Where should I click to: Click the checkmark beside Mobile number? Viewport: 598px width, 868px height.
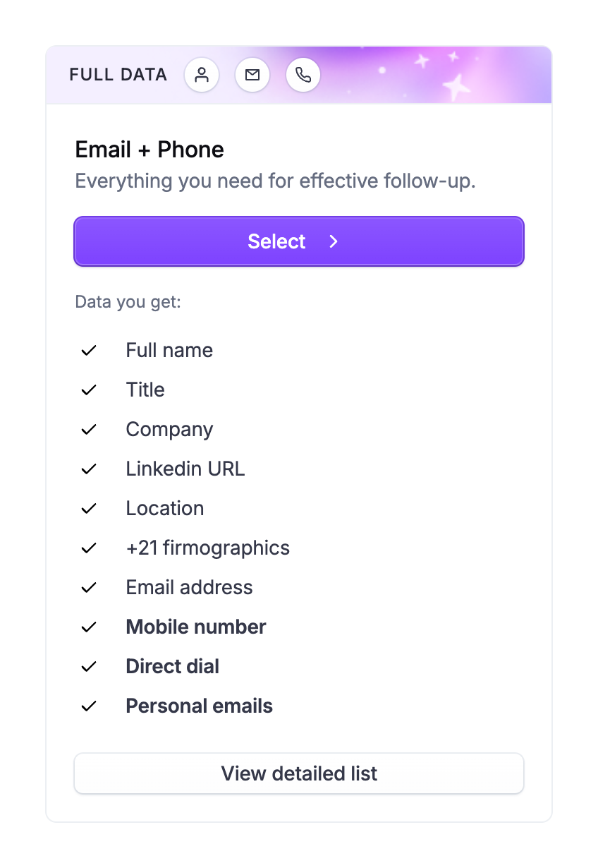(x=89, y=627)
